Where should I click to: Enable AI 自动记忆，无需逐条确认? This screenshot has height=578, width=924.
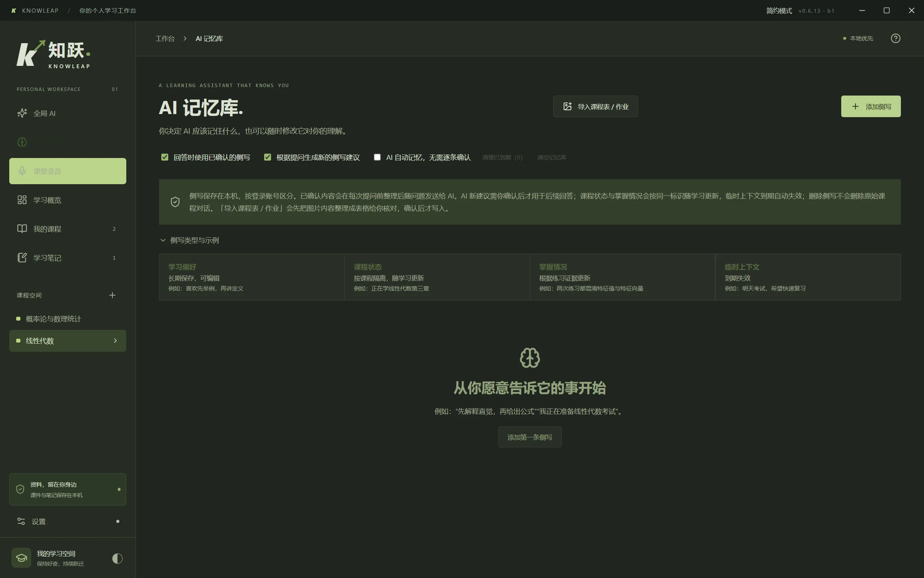coord(377,157)
